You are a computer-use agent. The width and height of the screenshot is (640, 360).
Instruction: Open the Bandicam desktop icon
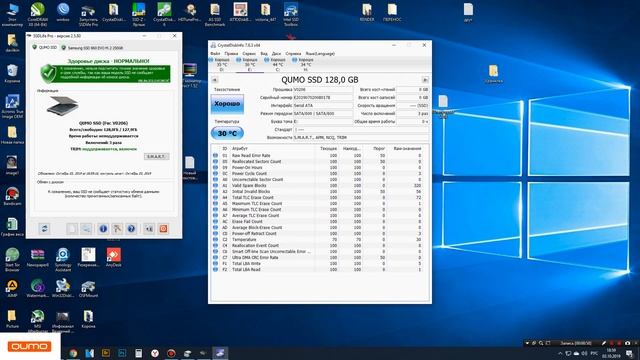(12, 196)
